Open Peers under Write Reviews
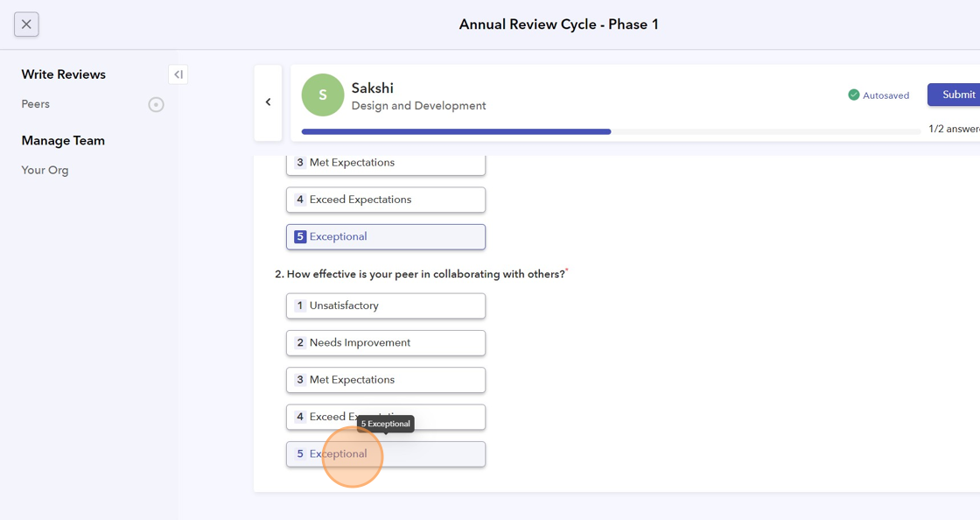Viewport: 980px width, 520px height. (36, 104)
